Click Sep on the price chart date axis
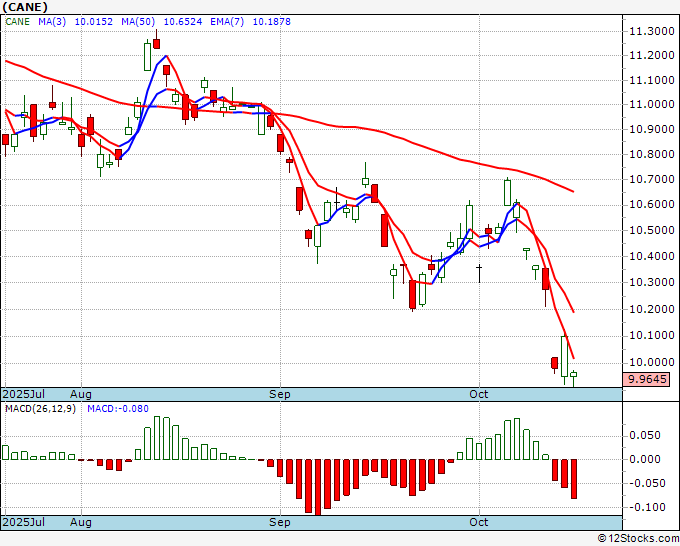The image size is (680, 546). click(280, 394)
